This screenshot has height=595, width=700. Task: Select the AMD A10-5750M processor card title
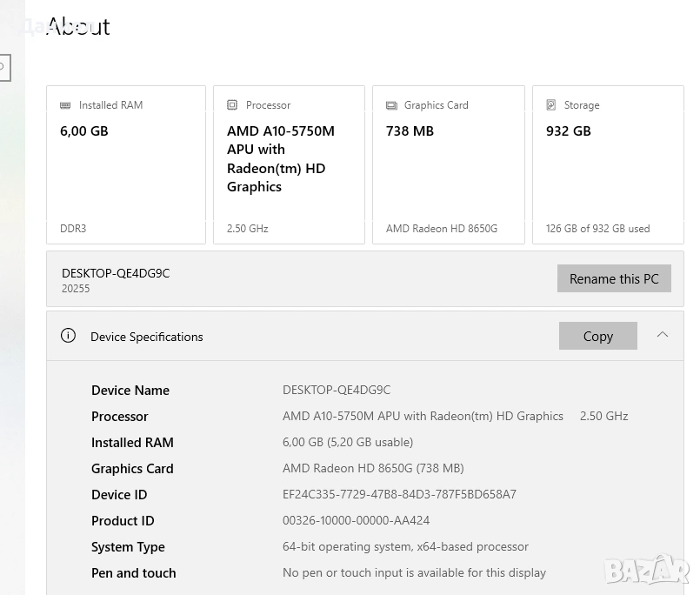pos(280,158)
